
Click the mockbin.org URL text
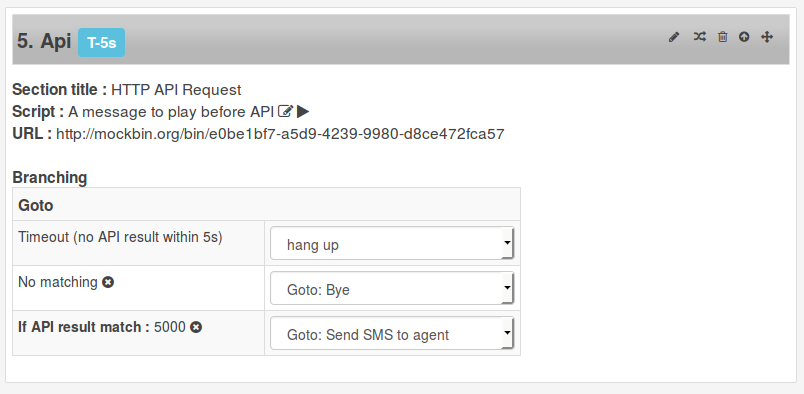click(x=280, y=134)
